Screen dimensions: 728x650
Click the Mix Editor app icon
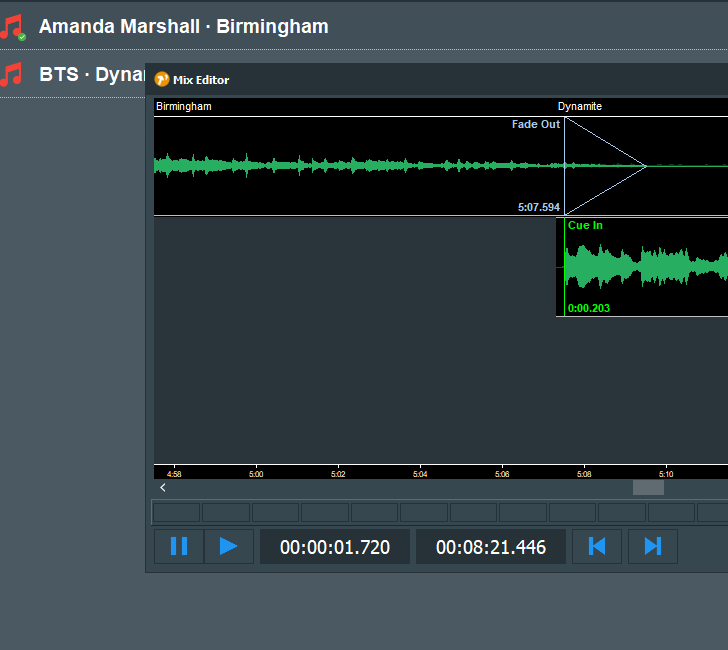point(162,79)
